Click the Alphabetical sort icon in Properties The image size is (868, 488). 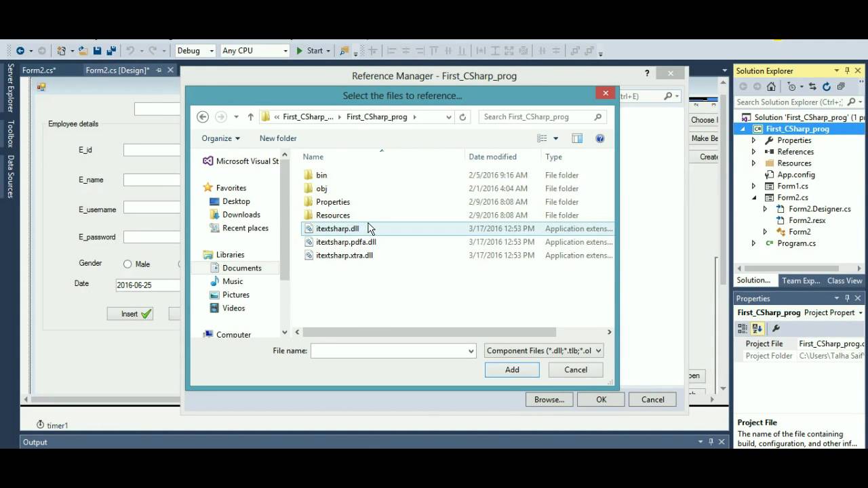757,328
